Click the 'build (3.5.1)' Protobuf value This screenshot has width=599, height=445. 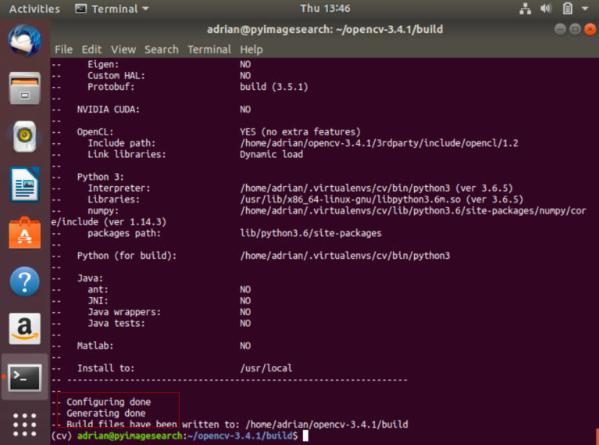[x=274, y=87]
